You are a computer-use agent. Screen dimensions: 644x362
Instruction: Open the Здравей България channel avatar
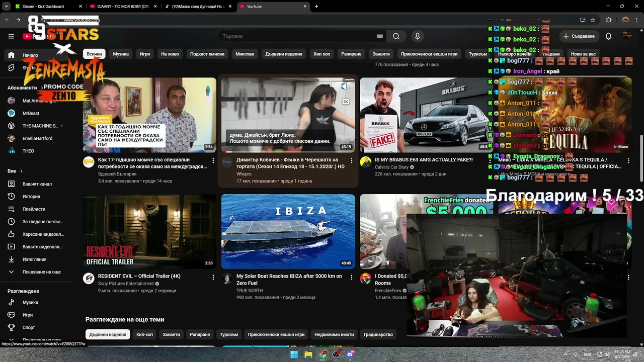tap(89, 162)
